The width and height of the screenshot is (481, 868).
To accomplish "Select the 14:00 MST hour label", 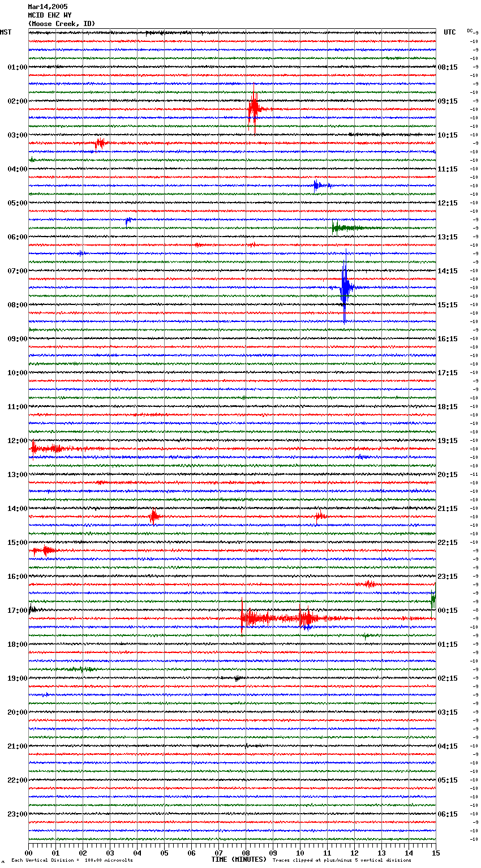I will (18, 509).
